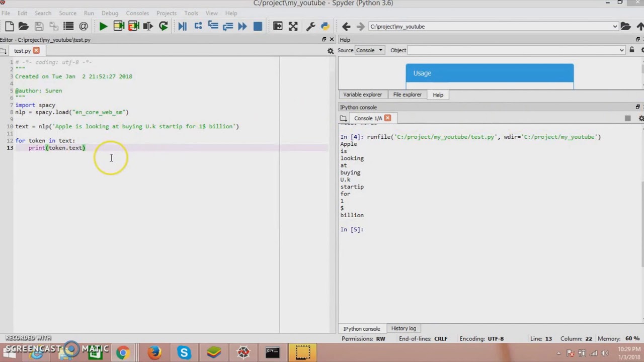Viewport: 644px width, 362px height.
Task: Step into function debug icon
Action: pyautogui.click(x=212, y=26)
